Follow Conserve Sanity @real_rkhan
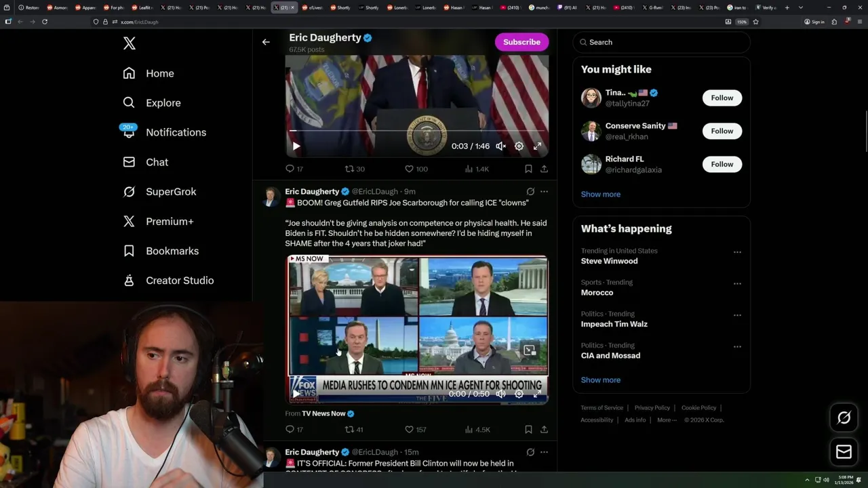Image resolution: width=868 pixels, height=488 pixels. click(x=722, y=131)
